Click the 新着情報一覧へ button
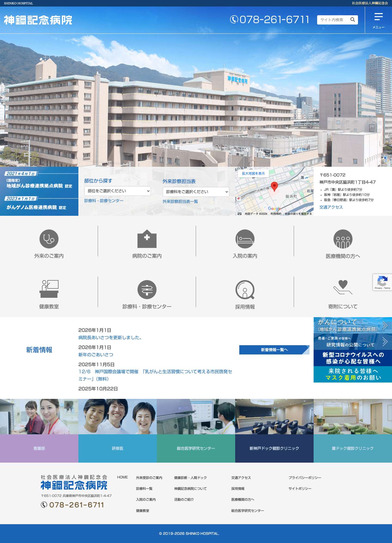This screenshot has width=392, height=543. [274, 350]
